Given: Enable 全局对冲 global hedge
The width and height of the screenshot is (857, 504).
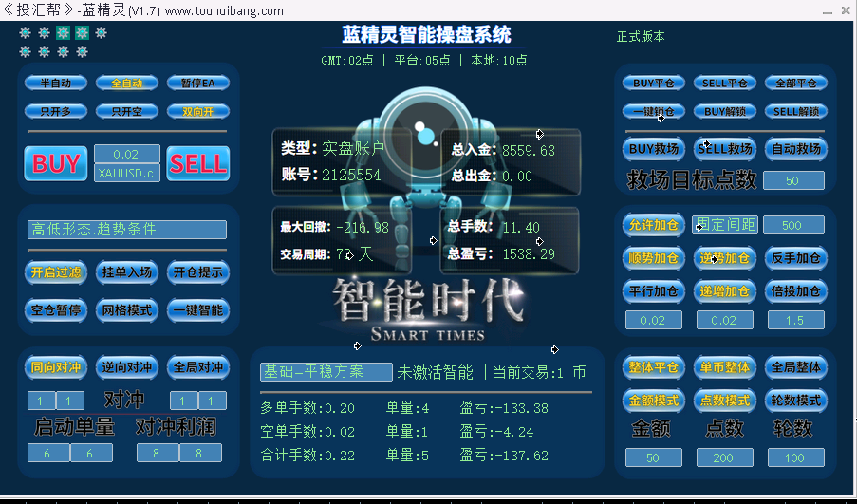Looking at the screenshot, I should point(197,367).
